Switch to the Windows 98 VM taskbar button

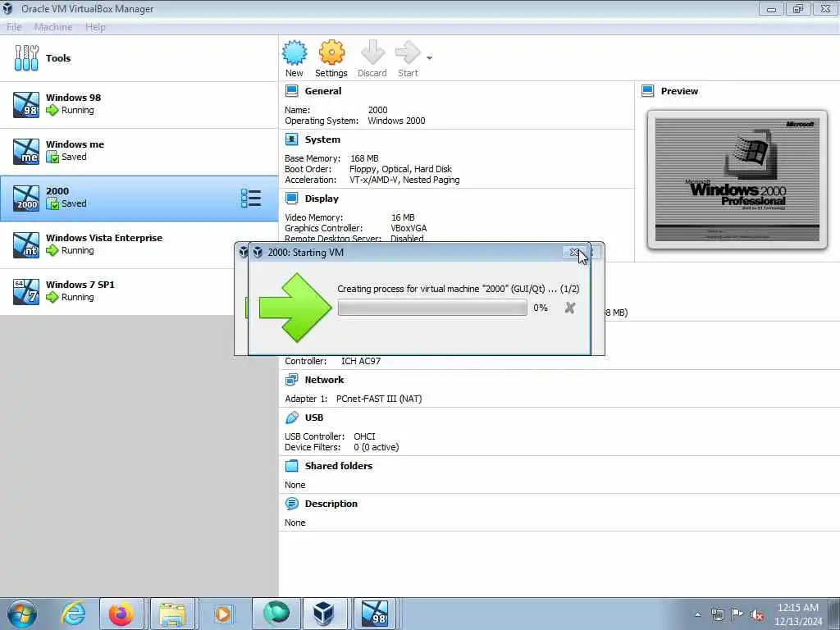point(374,614)
